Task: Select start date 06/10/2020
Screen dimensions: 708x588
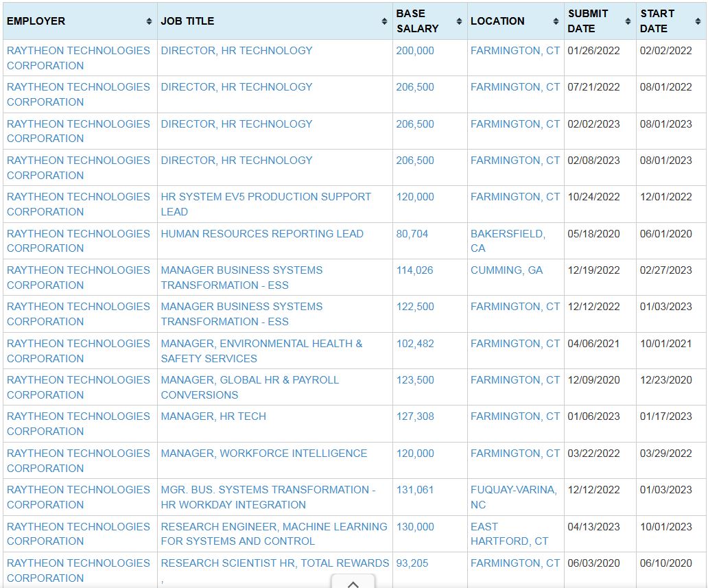Action: (x=665, y=563)
